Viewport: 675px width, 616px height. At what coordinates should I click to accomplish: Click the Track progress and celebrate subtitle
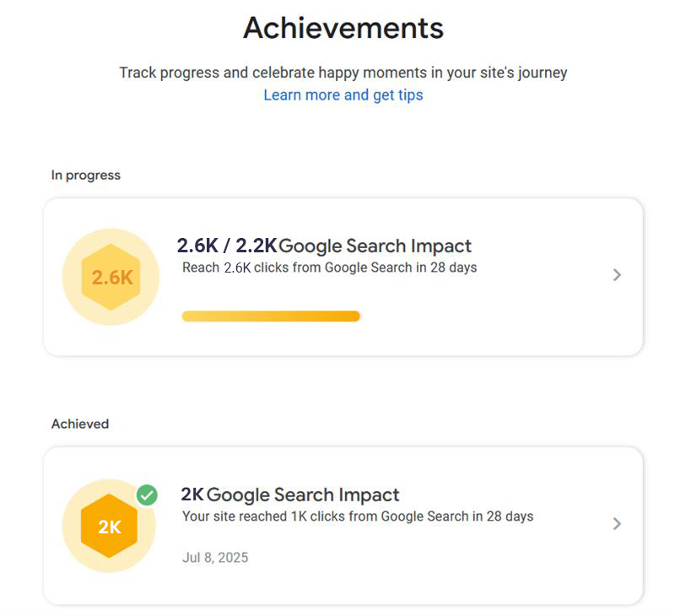[343, 73]
